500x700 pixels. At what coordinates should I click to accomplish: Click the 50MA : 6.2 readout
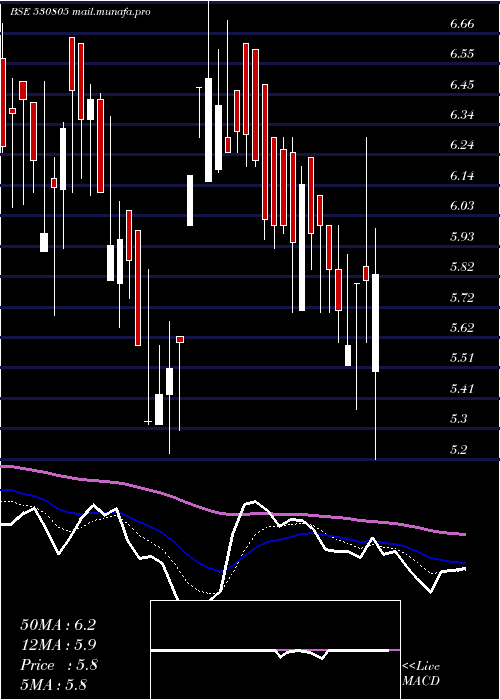click(x=58, y=625)
